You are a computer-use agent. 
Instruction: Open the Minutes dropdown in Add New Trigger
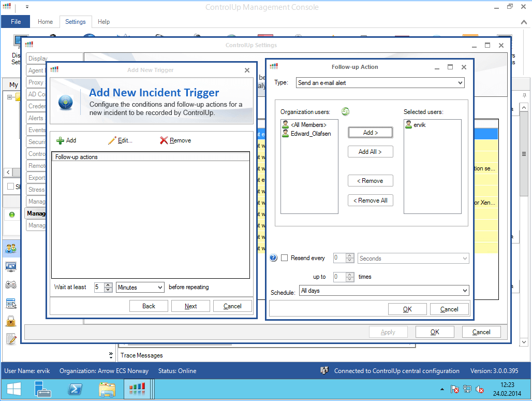pos(140,287)
